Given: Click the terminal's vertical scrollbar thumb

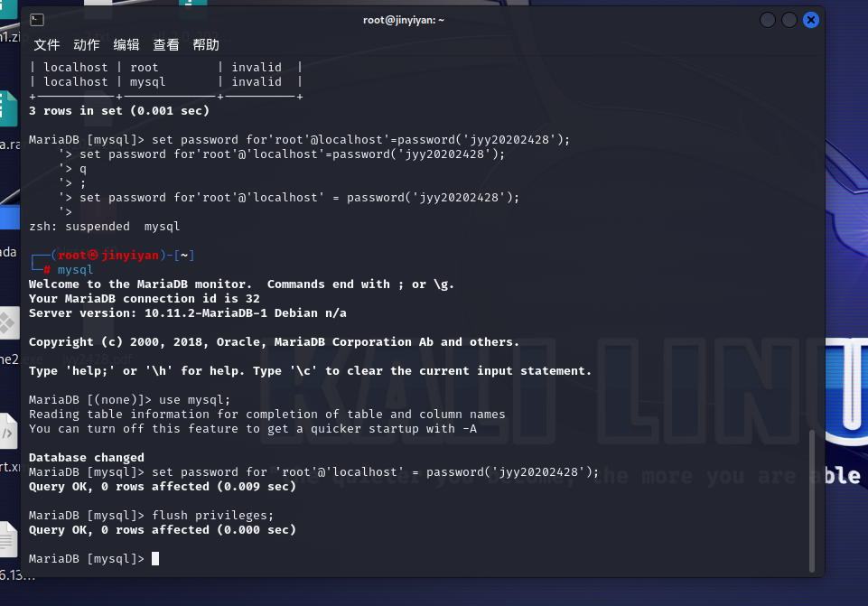Looking at the screenshot, I should pos(811,501).
